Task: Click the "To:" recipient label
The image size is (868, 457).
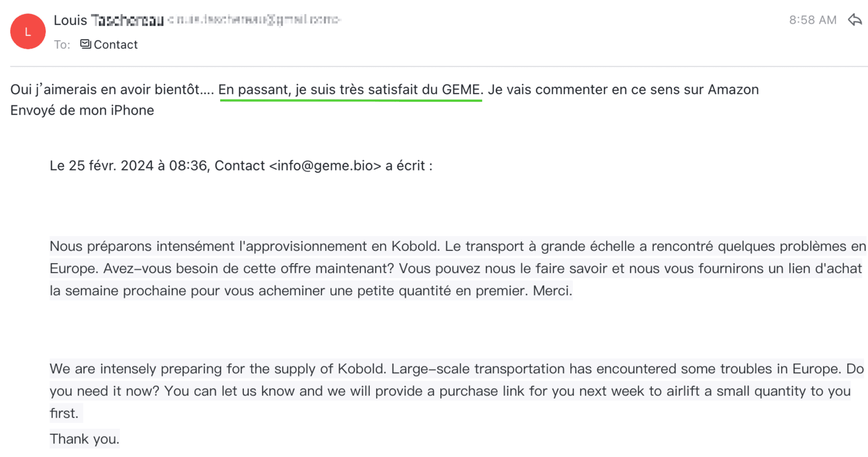Action: (62, 44)
